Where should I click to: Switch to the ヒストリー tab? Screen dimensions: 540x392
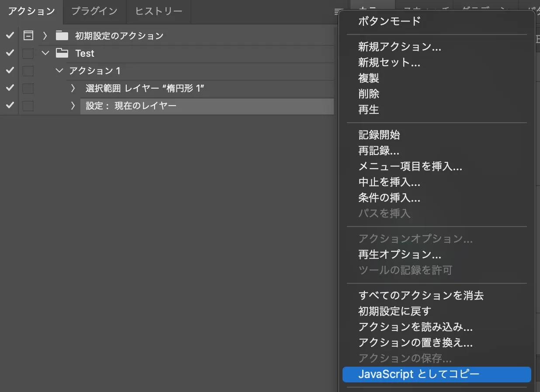pyautogui.click(x=159, y=11)
